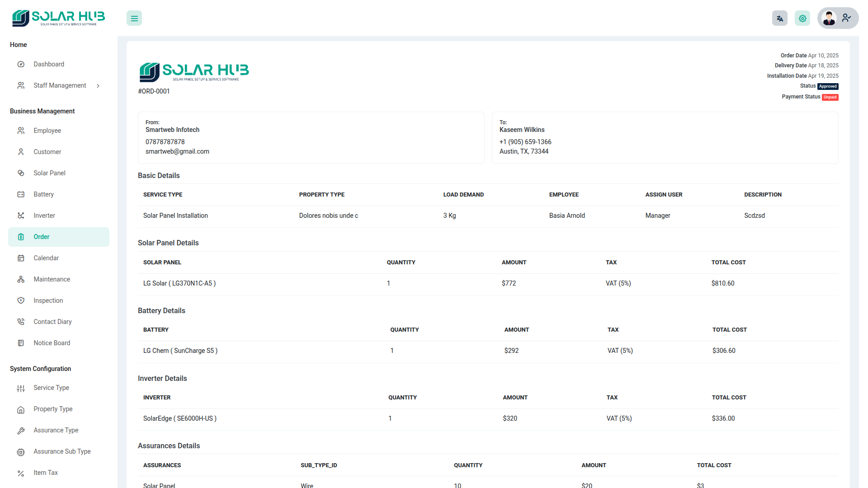Viewport: 868px width, 488px height.
Task: Click the teal settings gear icon
Action: [x=802, y=19]
